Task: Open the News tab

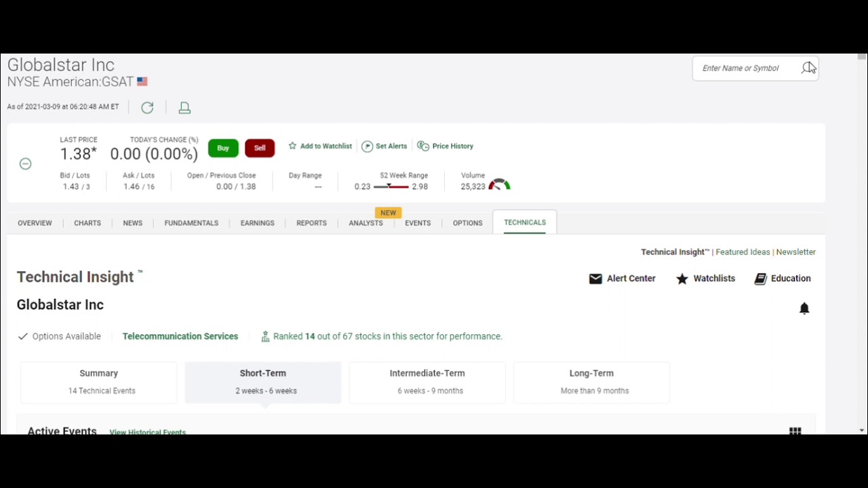Action: (133, 223)
